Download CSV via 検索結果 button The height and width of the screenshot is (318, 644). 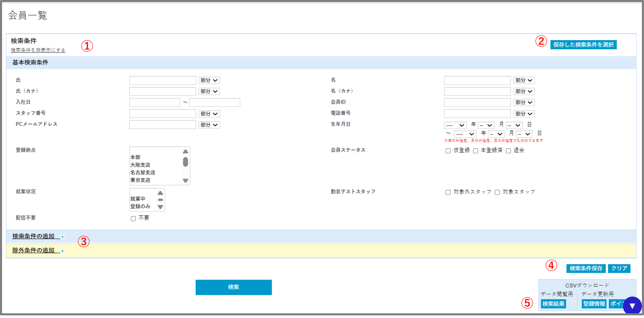(x=554, y=304)
